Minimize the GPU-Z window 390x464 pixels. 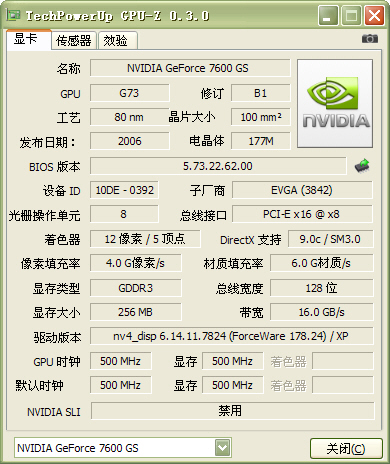327,16
